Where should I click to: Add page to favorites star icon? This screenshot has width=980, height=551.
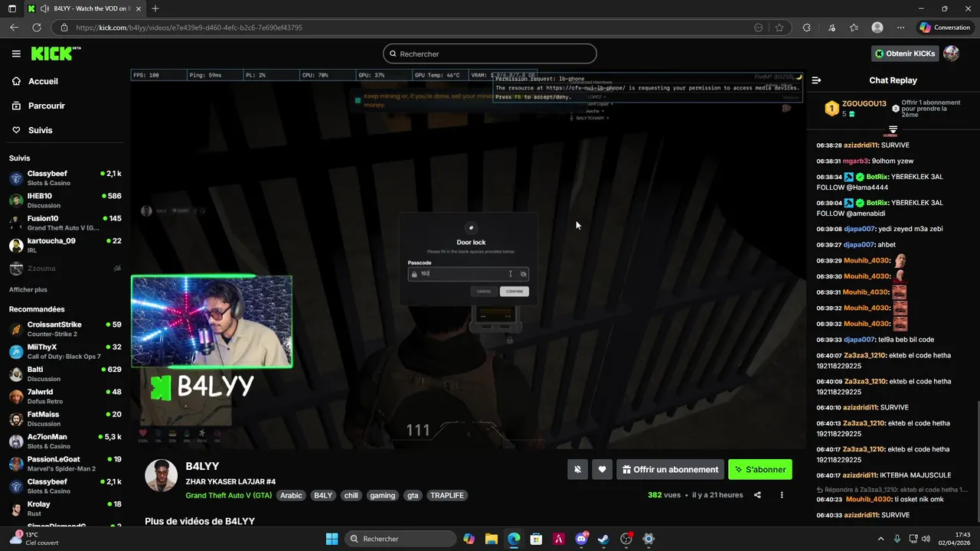(x=779, y=28)
